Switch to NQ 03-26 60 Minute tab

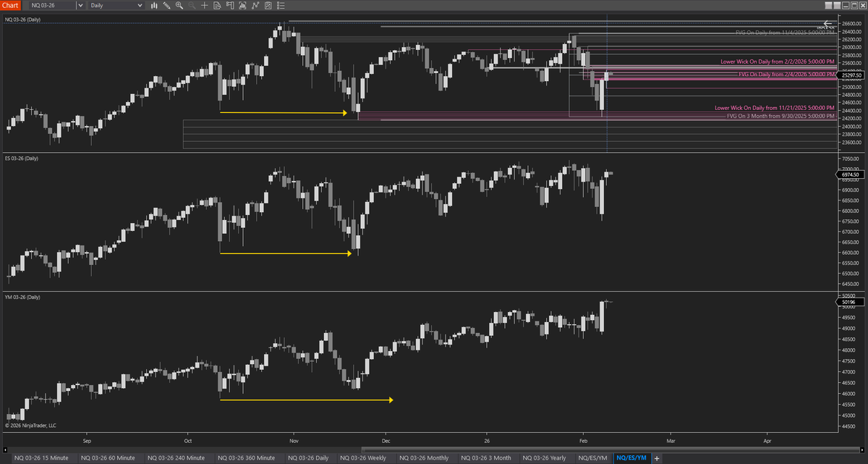(109, 458)
